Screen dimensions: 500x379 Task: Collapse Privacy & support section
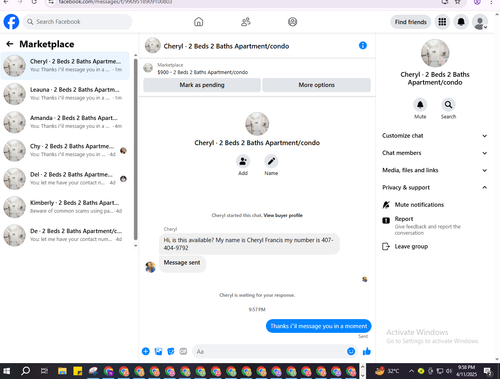(434, 188)
